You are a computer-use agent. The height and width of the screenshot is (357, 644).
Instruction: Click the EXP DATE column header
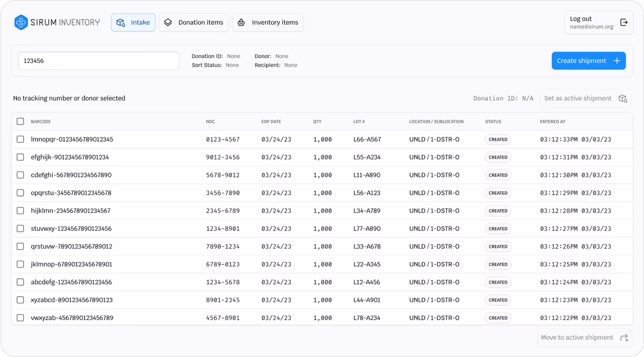(x=271, y=122)
